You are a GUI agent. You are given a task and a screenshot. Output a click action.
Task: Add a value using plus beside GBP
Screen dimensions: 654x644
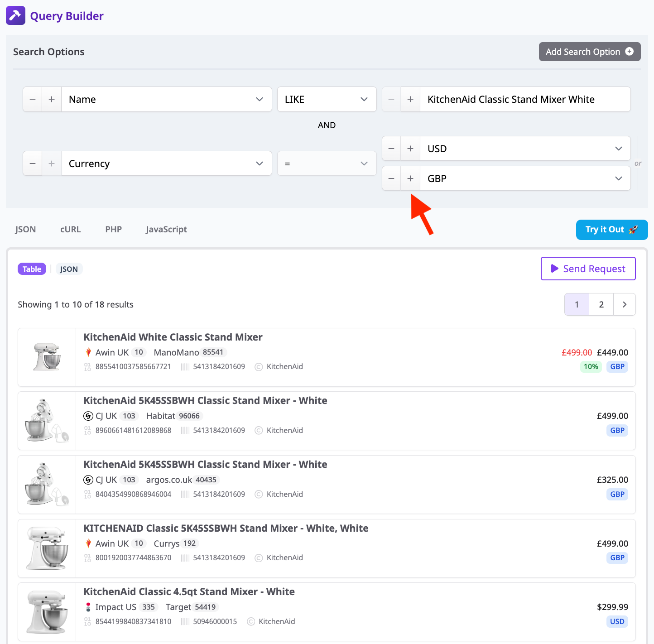coord(410,178)
